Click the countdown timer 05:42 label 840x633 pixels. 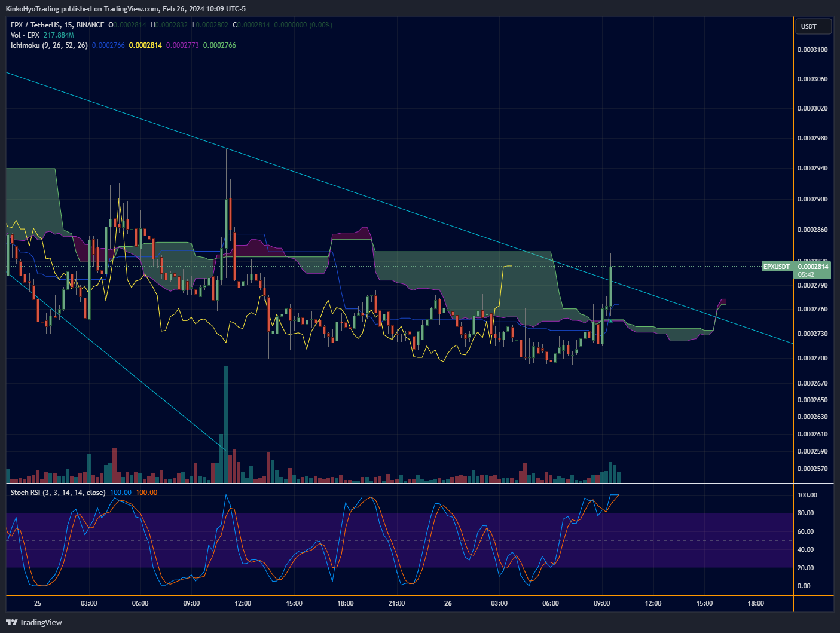click(806, 275)
